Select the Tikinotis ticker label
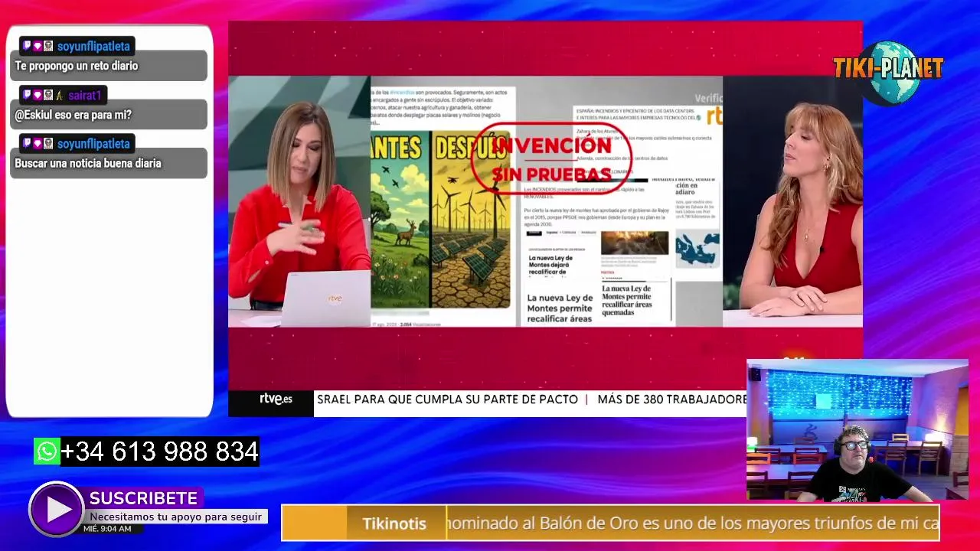980x551 pixels. [394, 523]
